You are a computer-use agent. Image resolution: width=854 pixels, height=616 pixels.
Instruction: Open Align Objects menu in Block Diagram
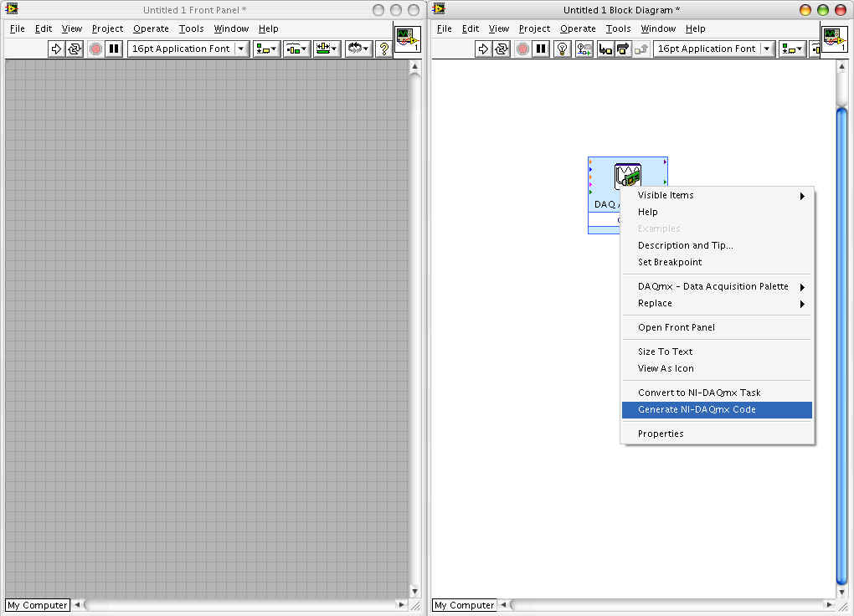[x=792, y=49]
